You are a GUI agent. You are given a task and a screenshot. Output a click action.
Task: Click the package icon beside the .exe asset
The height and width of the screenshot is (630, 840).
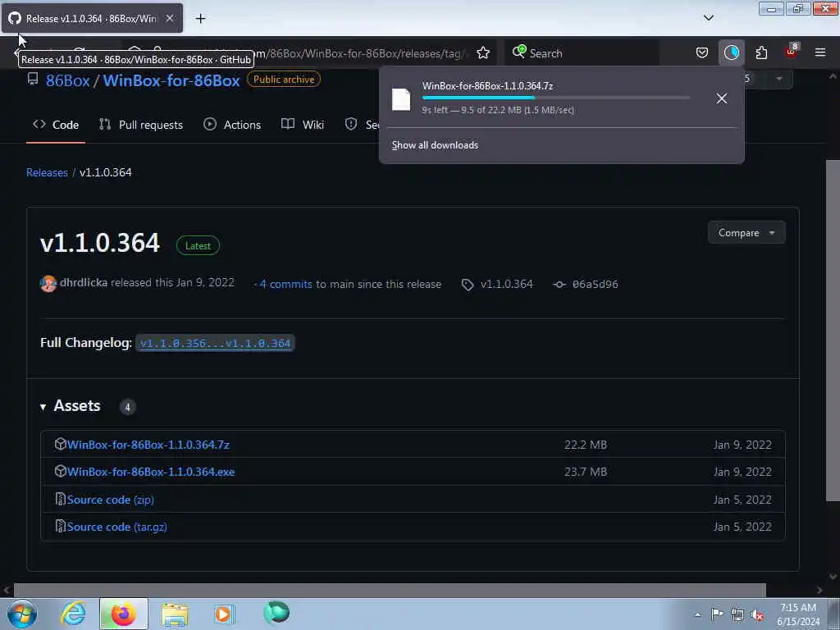pos(60,472)
